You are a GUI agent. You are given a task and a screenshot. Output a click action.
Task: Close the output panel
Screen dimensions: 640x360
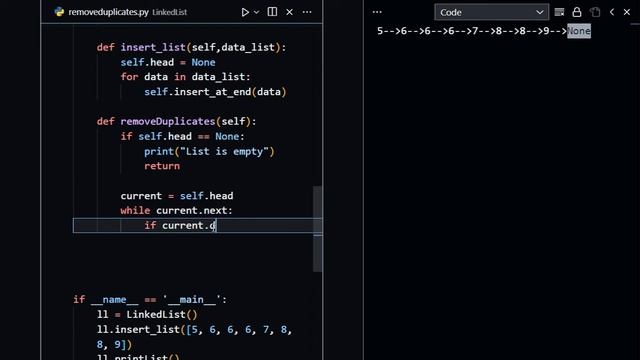tap(627, 12)
